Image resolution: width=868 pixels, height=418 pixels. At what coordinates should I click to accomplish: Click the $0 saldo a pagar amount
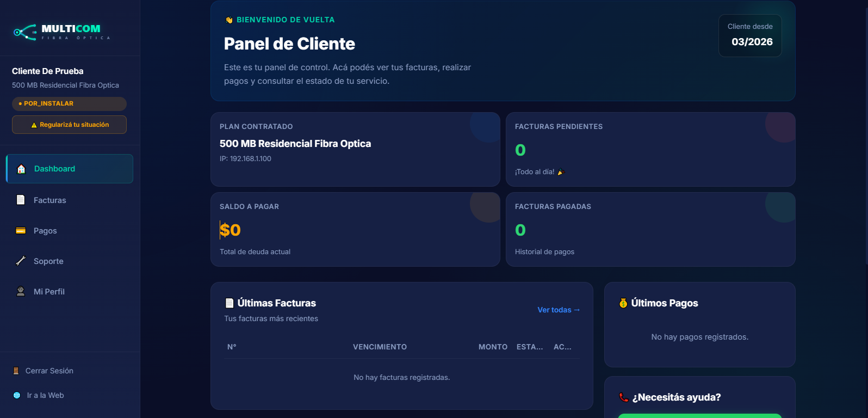coord(230,230)
